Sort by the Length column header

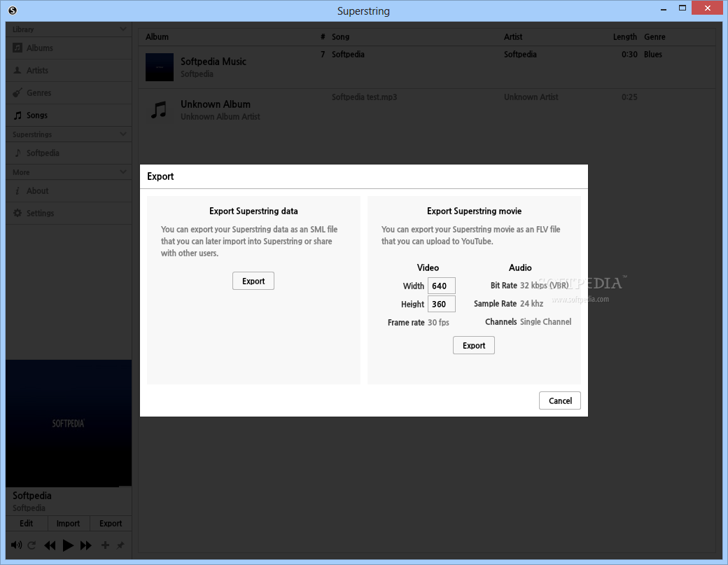coord(625,36)
